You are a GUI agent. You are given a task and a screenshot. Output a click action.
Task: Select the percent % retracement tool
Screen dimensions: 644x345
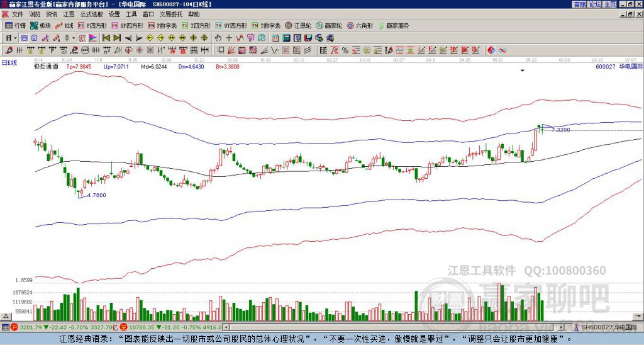[345, 50]
